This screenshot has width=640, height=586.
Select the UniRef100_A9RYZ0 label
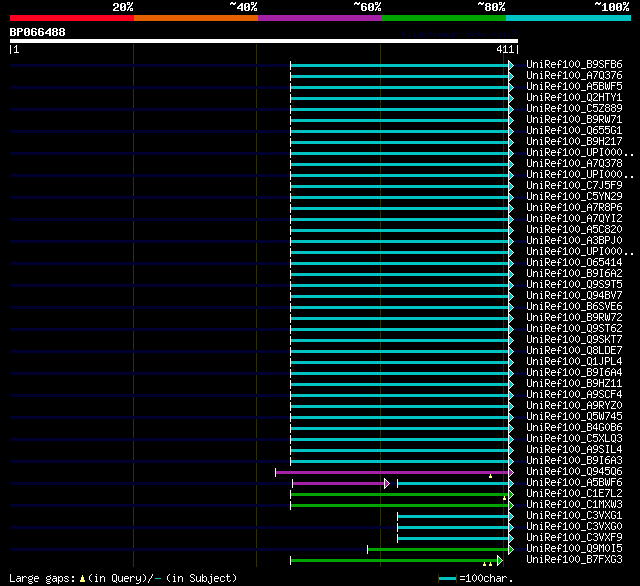point(574,406)
